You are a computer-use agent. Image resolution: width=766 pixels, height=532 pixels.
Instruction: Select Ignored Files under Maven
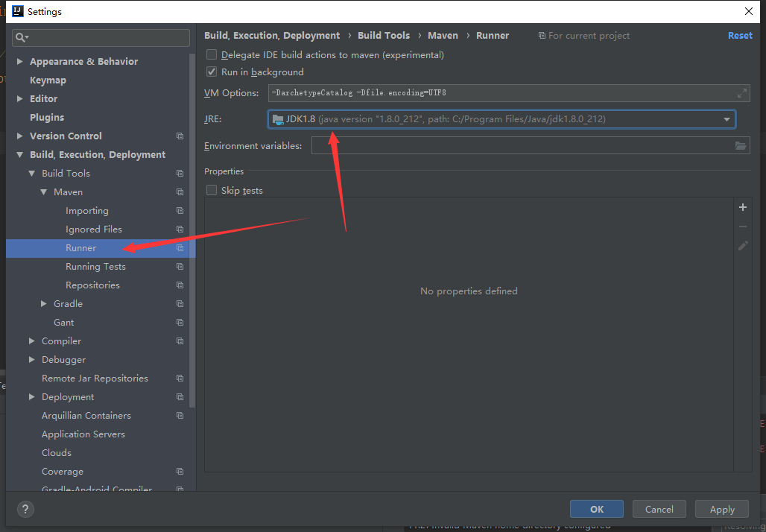[x=94, y=229]
